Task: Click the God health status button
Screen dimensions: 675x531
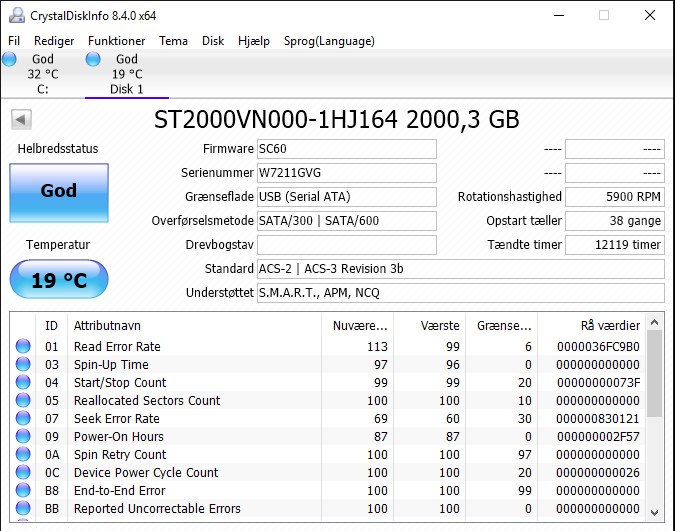Action: pyautogui.click(x=59, y=193)
